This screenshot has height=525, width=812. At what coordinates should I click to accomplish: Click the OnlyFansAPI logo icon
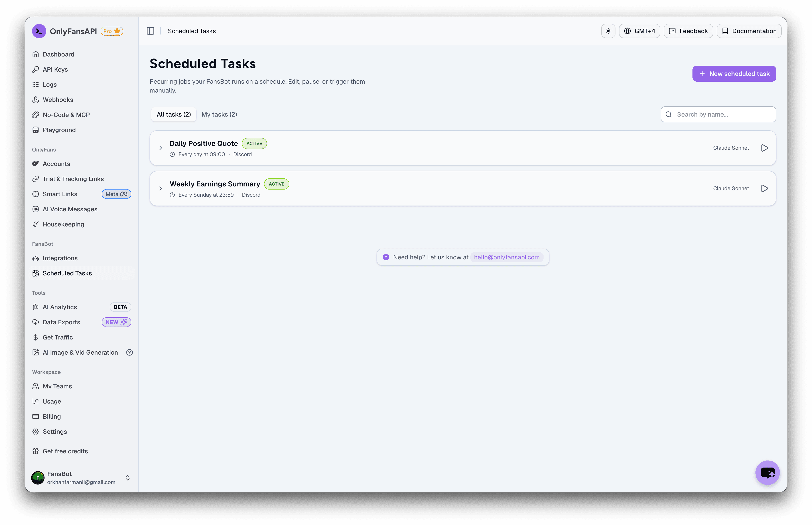(39, 31)
